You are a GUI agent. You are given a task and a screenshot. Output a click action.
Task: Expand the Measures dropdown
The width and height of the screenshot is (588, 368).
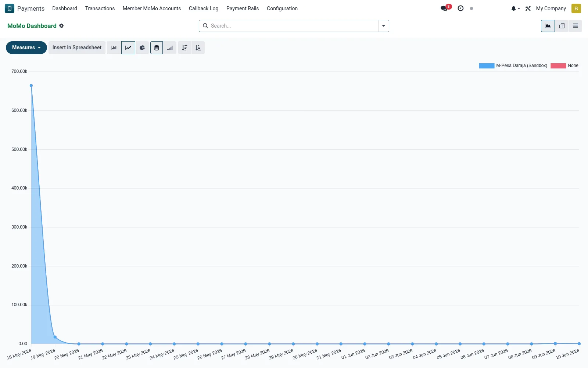(x=26, y=48)
